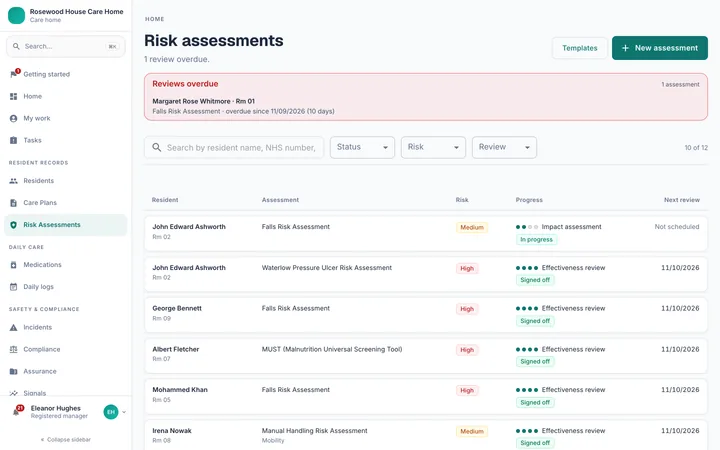Click the Daily logs calendar icon
This screenshot has height=450, width=720.
pos(14,287)
